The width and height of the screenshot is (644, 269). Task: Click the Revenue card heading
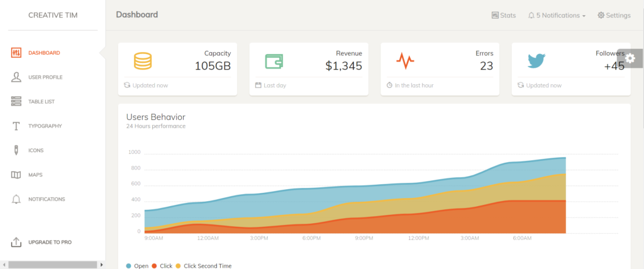pos(349,53)
